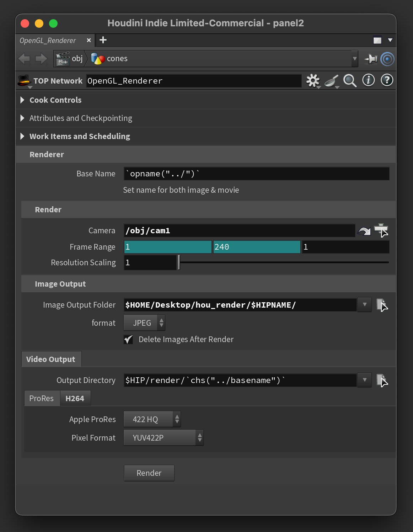Open Image Output Folder history dropdown
Screen dimensions: 413x532
(364, 304)
